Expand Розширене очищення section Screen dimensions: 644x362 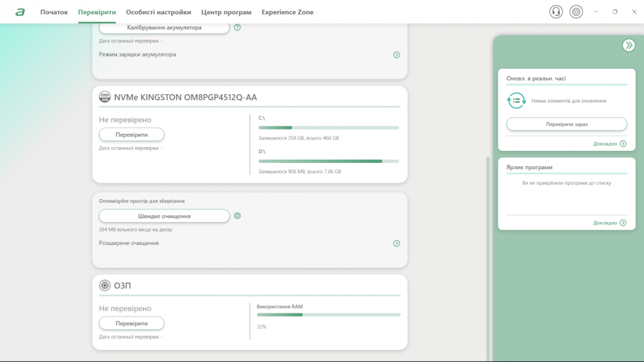click(x=396, y=244)
